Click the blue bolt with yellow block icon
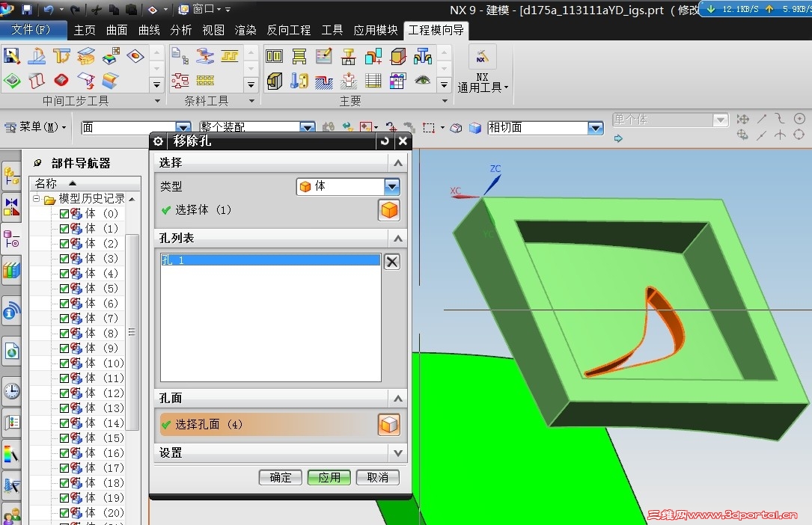 point(299,80)
